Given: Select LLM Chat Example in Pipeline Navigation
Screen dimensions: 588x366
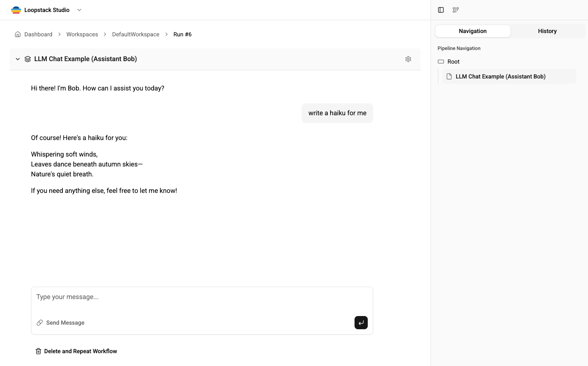Looking at the screenshot, I should point(500,76).
